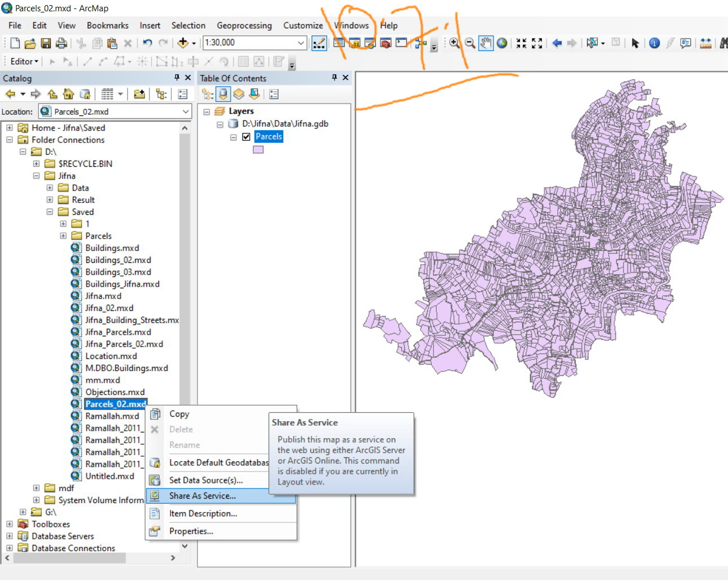Click the Zoom In magnifier tool
The image size is (728, 580).
(x=454, y=43)
